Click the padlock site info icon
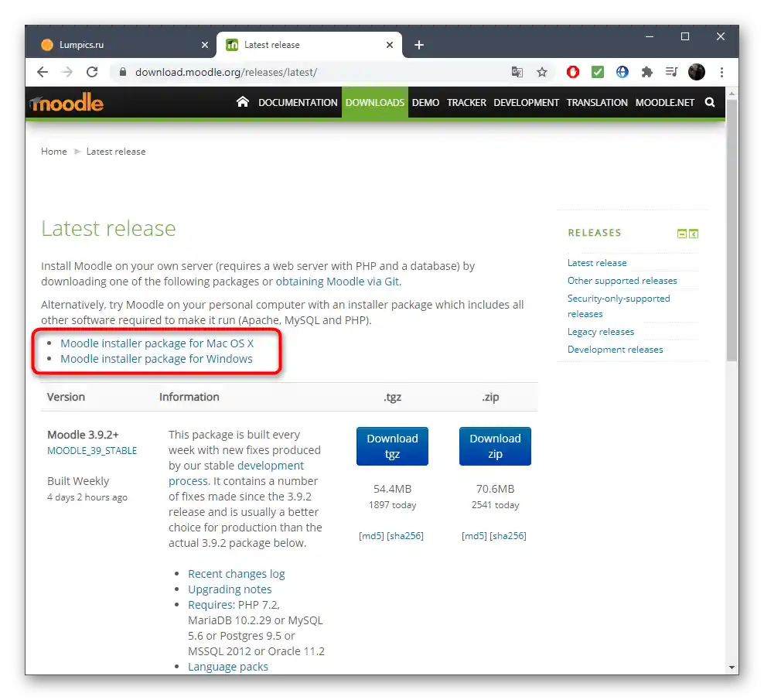 123,72
